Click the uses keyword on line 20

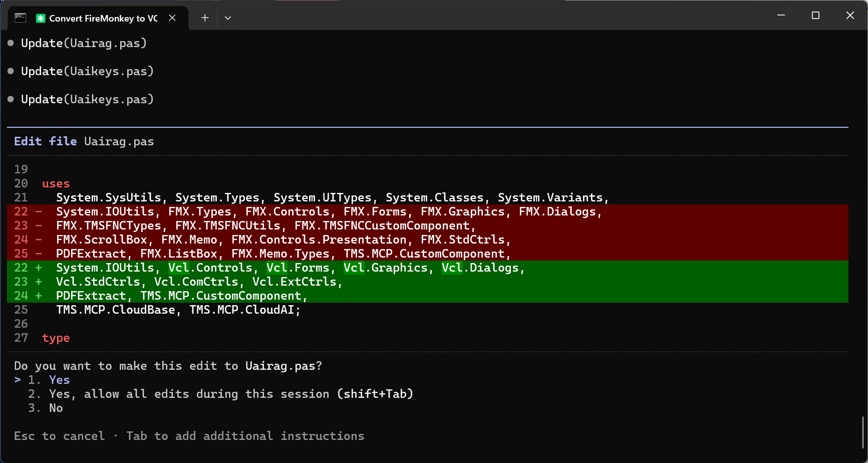point(55,183)
